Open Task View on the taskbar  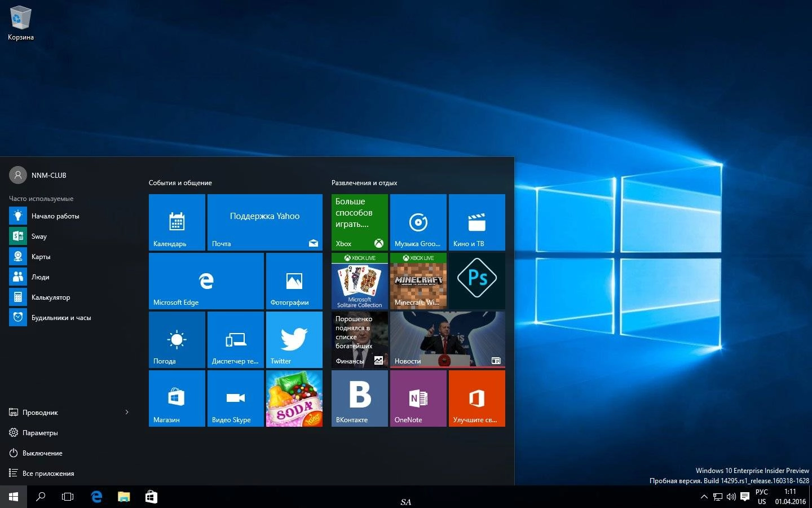tap(68, 497)
